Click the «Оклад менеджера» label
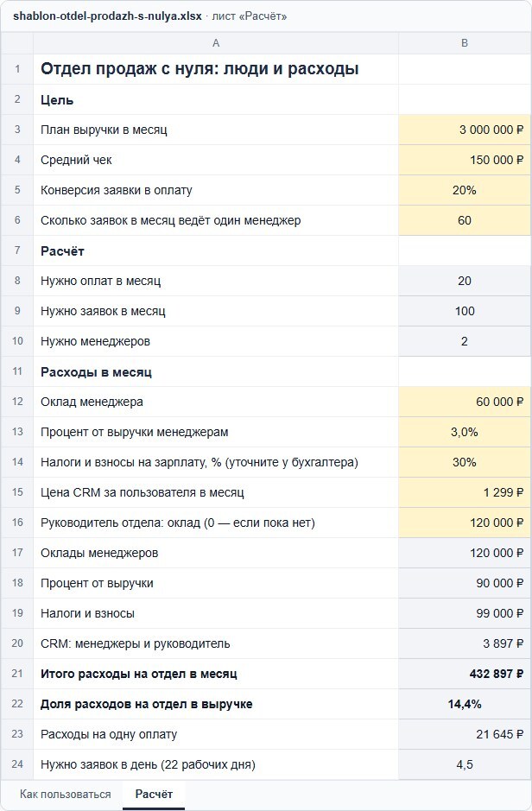Screen dimensions: 532x811 [x=92, y=402]
